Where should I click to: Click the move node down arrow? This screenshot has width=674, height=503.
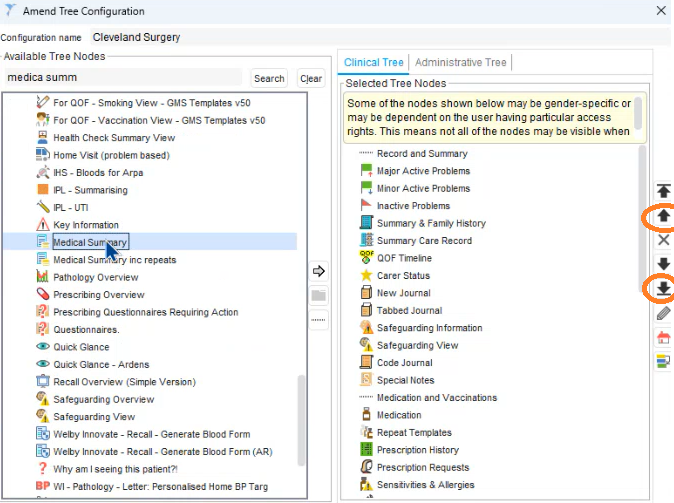[x=663, y=264]
